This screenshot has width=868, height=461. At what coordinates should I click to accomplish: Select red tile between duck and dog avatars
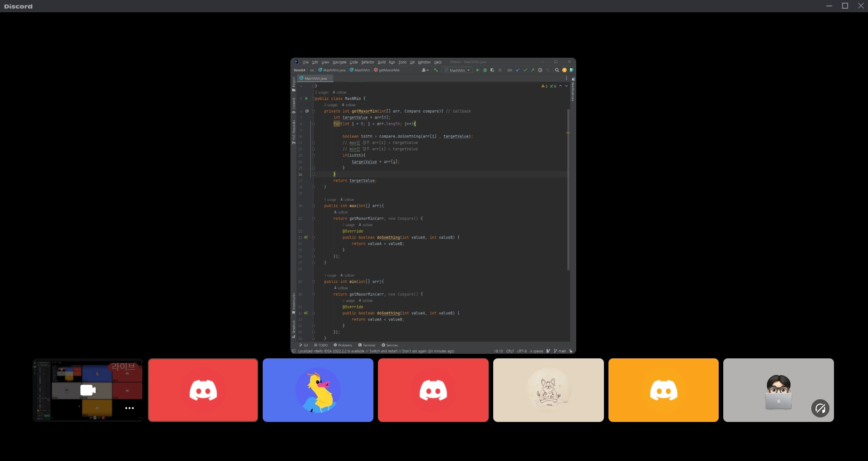(433, 390)
